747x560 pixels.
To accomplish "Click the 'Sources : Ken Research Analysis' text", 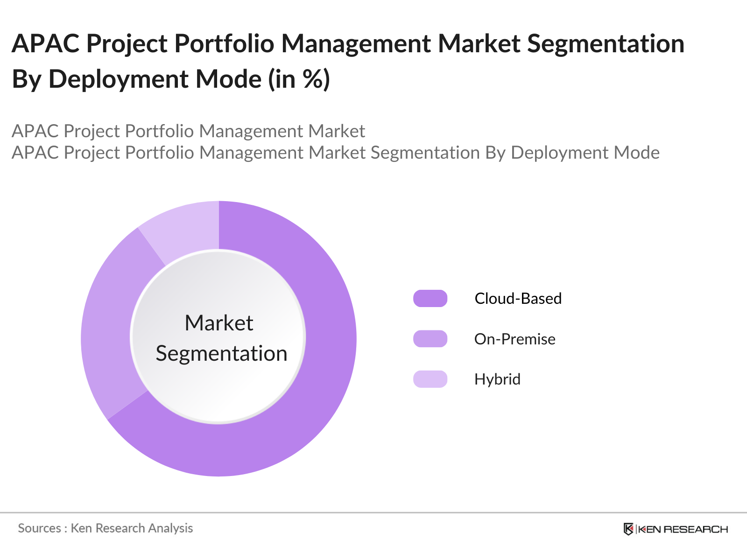I will [105, 528].
